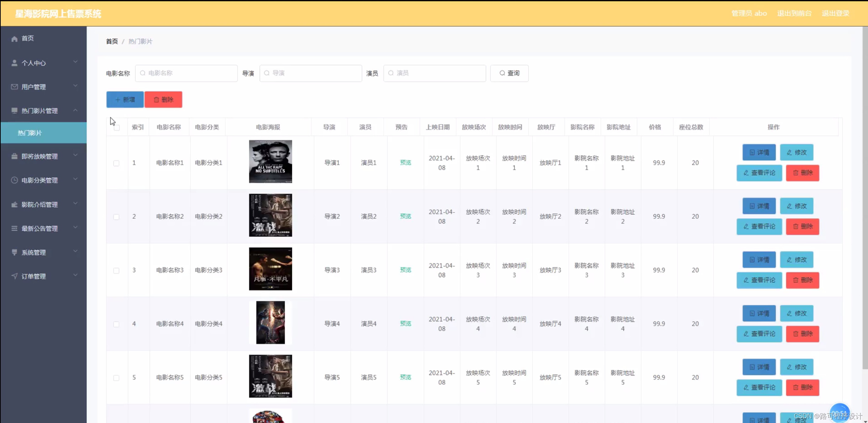868x423 pixels.
Task: Open the movie poster thumbnail in row 2
Action: coord(270,215)
